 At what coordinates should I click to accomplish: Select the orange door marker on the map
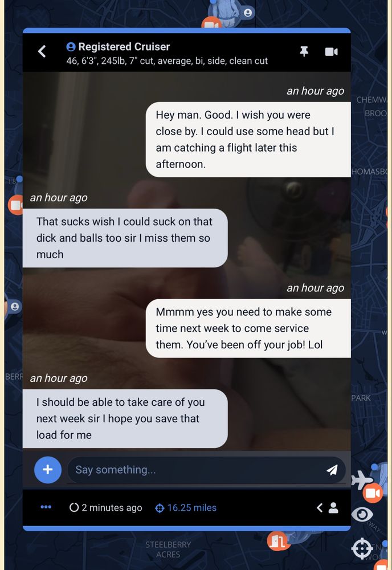[278, 541]
